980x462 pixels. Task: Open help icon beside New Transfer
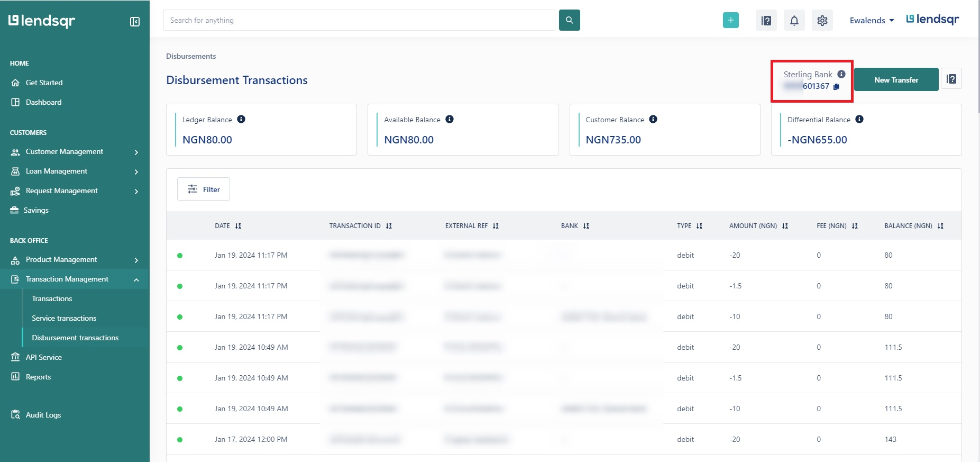pyautogui.click(x=951, y=79)
